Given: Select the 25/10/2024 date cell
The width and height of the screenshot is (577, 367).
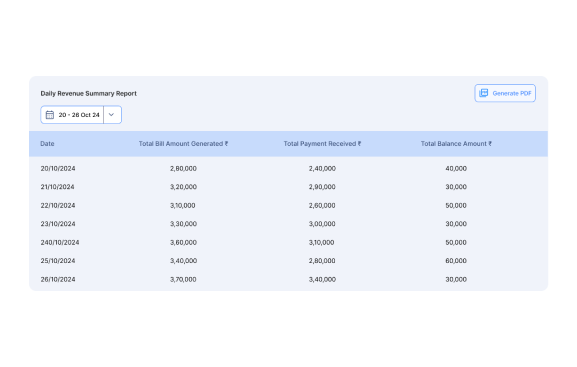Looking at the screenshot, I should [58, 261].
